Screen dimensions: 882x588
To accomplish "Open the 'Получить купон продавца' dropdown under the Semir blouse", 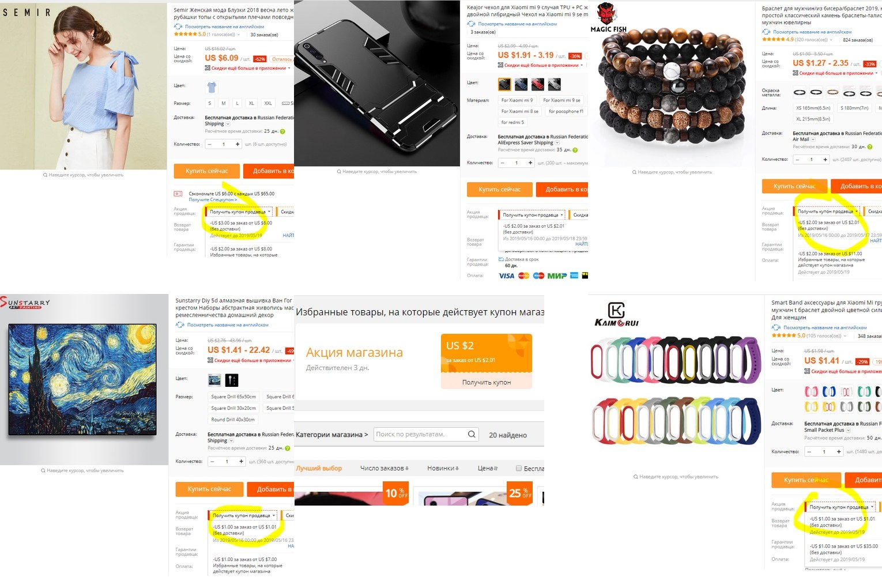I will point(240,212).
